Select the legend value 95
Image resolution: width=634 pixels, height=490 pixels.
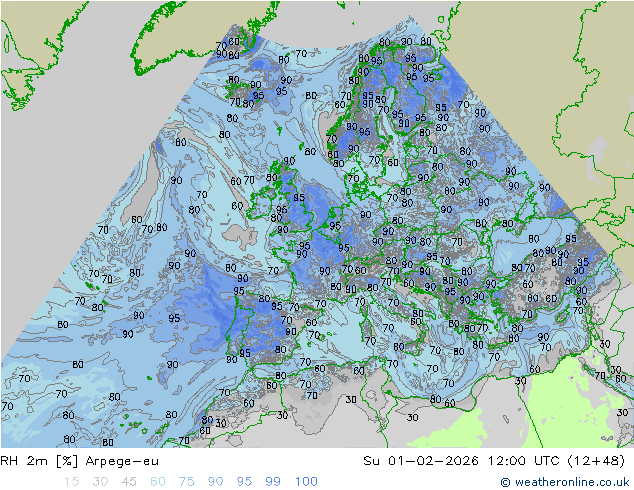(x=244, y=482)
